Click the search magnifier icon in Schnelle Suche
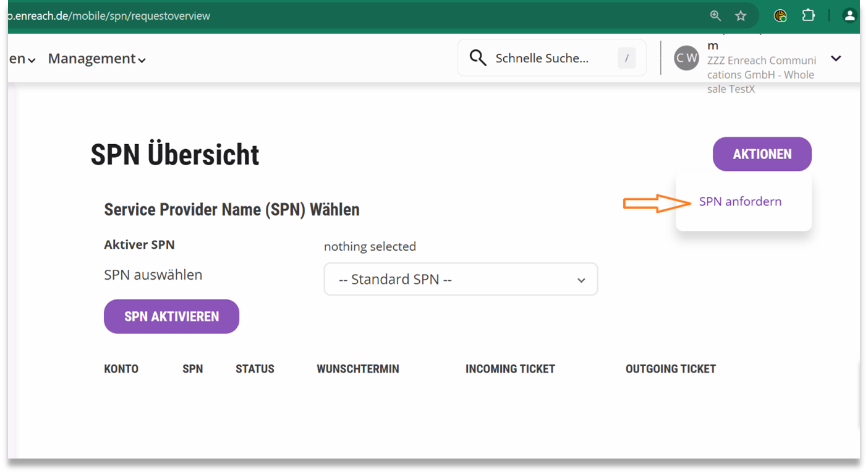The height and width of the screenshot is (474, 868). coord(477,58)
